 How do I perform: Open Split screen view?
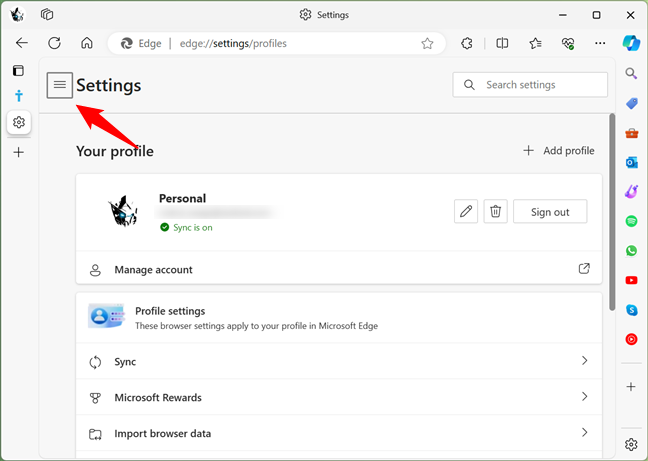point(502,43)
